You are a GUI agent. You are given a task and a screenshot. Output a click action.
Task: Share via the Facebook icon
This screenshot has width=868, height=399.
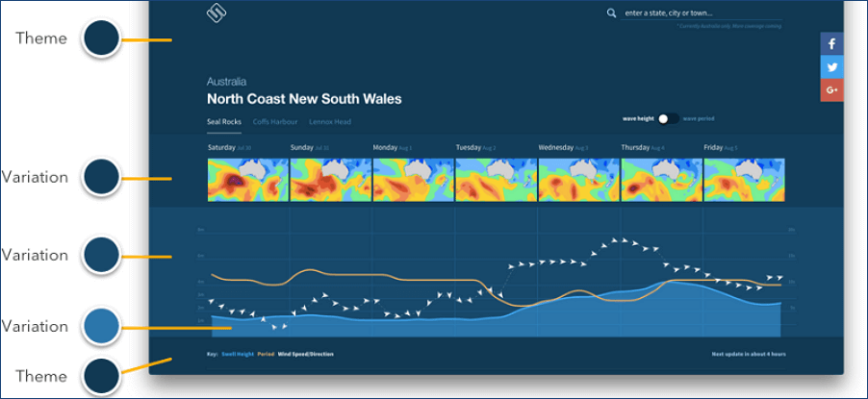click(x=832, y=43)
